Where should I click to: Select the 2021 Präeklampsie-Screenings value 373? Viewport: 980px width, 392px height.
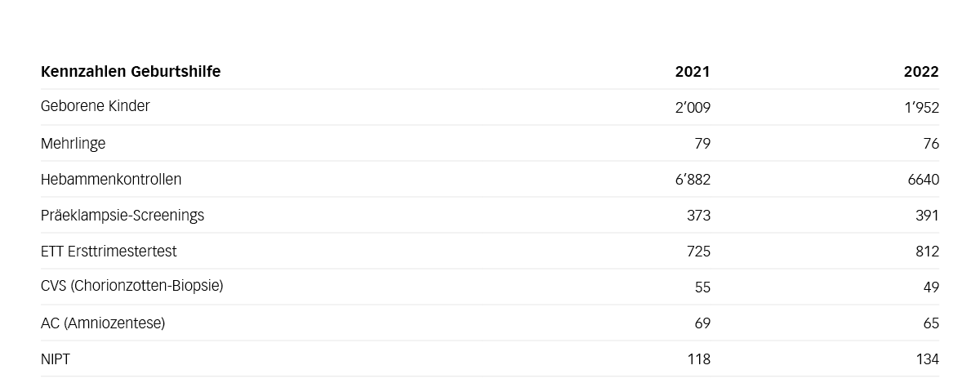coord(698,216)
